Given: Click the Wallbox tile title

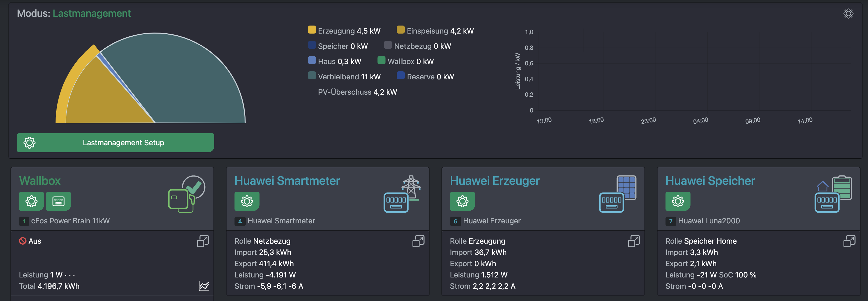Looking at the screenshot, I should 40,181.
